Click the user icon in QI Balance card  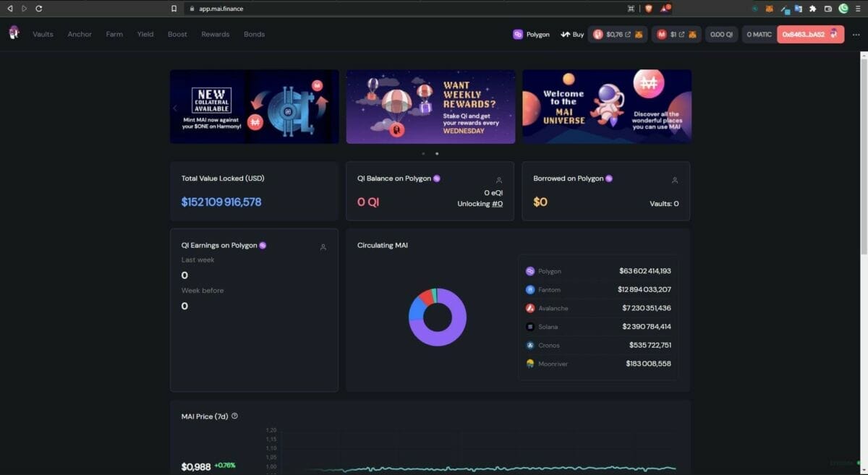tap(499, 180)
